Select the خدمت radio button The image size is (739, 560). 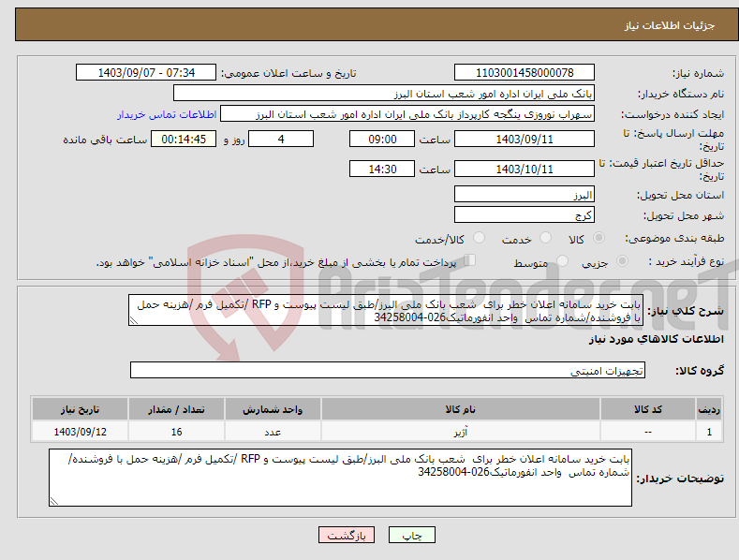click(545, 238)
